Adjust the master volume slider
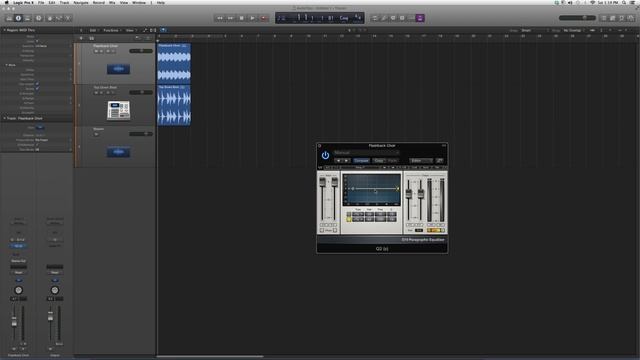 [x=577, y=18]
